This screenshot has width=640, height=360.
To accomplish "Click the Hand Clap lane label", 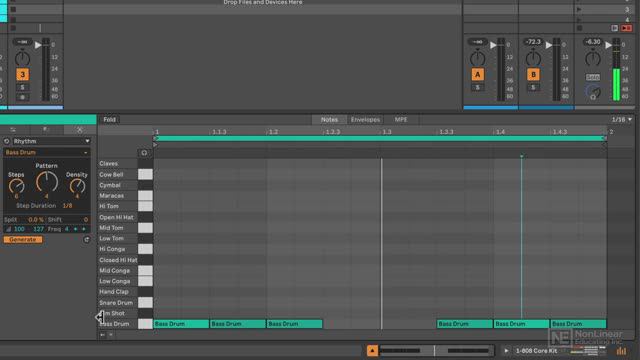I will coord(114,292).
